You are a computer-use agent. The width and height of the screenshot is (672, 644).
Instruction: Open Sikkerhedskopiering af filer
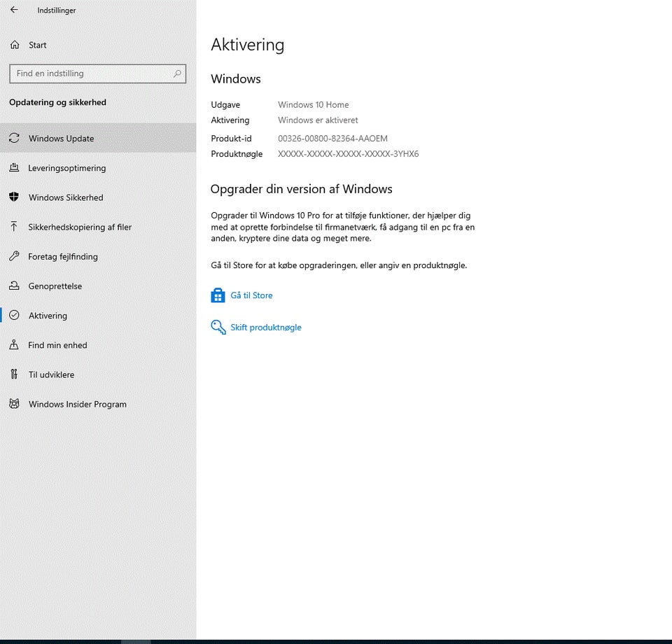tap(98, 227)
